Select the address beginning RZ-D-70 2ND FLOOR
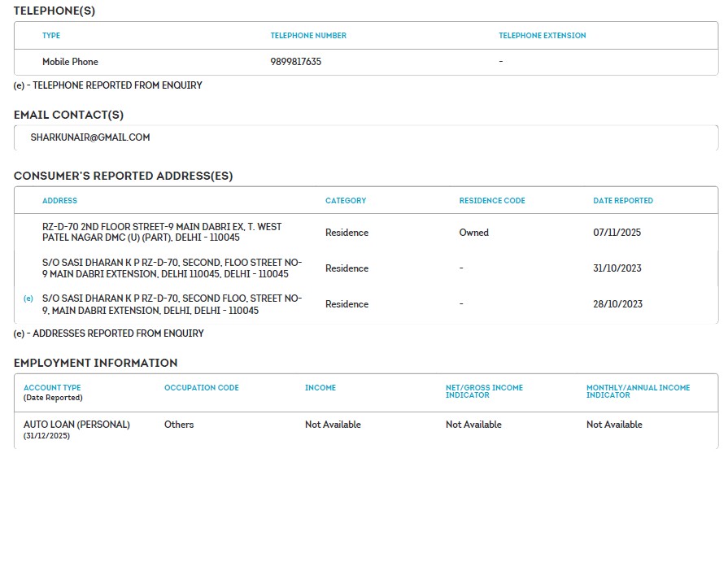 pos(162,232)
